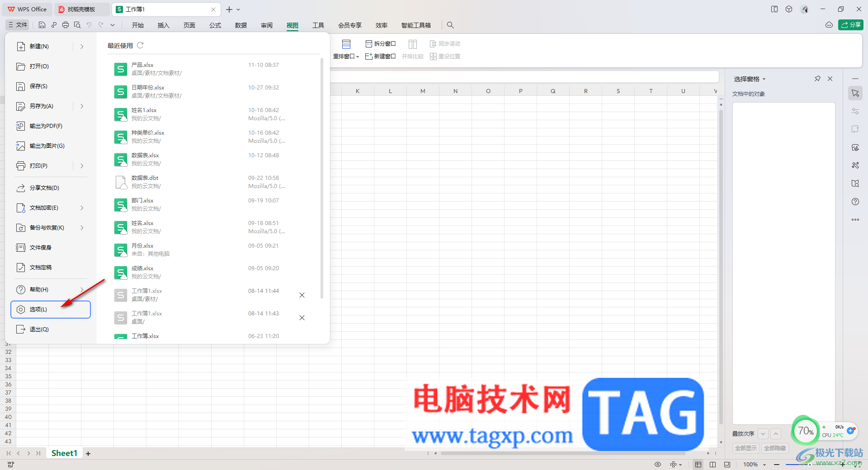Click Split Window (拆分窗口)
This screenshot has height=470, width=868.
(381, 44)
